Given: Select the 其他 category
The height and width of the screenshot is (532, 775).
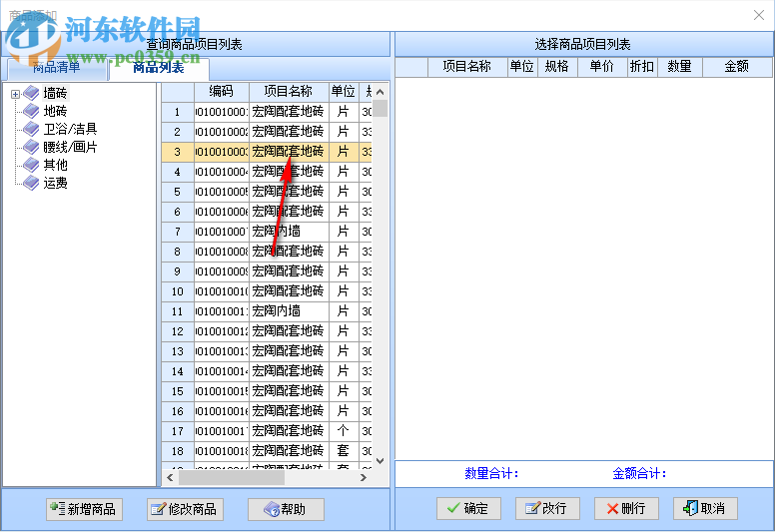Looking at the screenshot, I should (55, 165).
